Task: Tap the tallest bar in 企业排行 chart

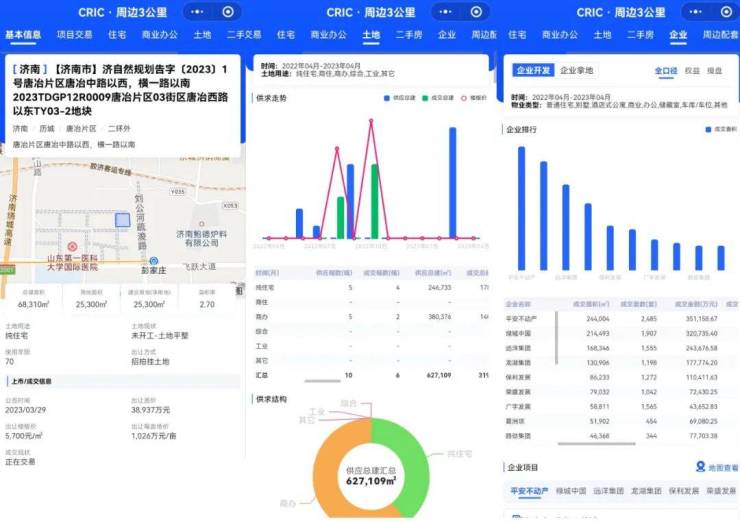Action: click(x=521, y=208)
